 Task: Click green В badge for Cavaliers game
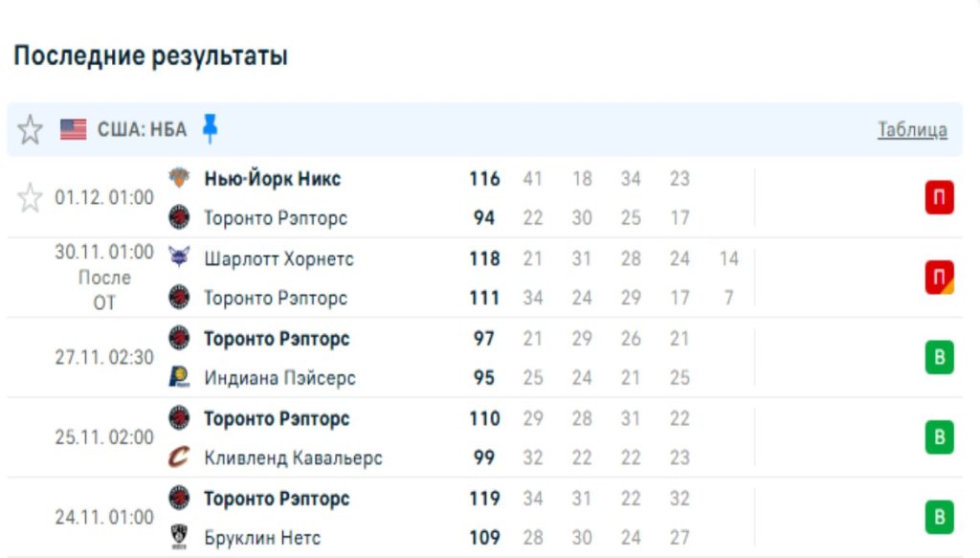(x=939, y=437)
